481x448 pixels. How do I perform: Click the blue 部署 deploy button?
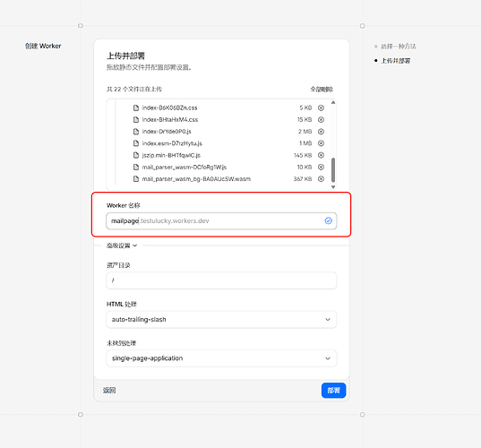tap(334, 391)
